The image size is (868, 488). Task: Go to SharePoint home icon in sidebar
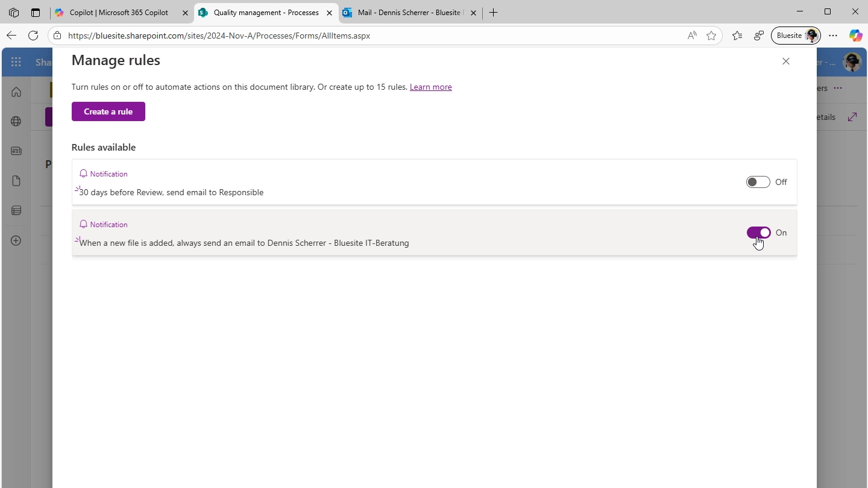[x=16, y=92]
